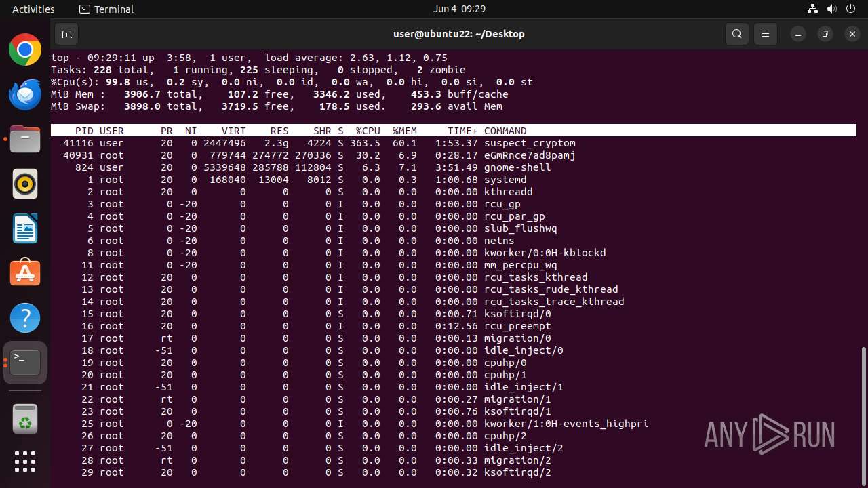Screen dimensions: 868x488
Task: Open Google Chrome from the dock
Action: click(x=25, y=50)
